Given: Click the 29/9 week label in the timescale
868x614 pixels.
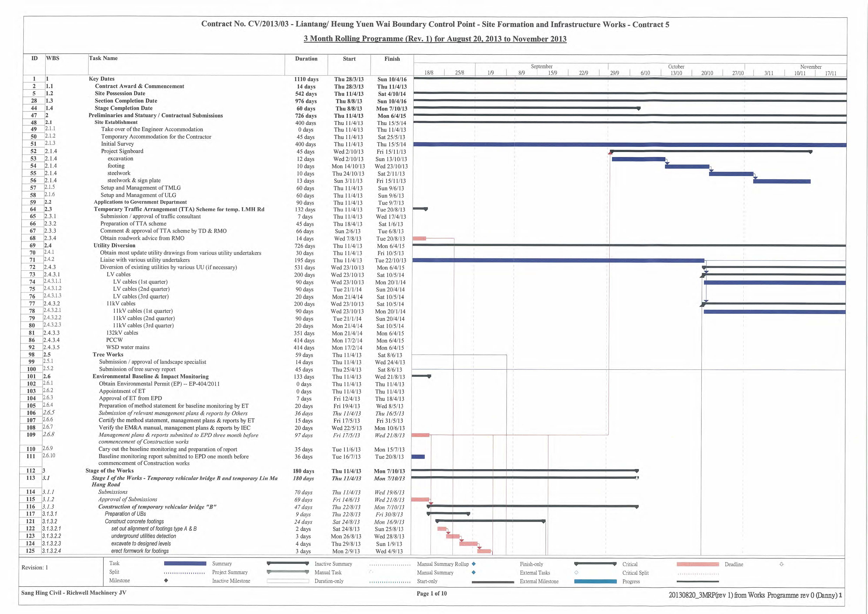Looking at the screenshot, I should click(615, 73).
